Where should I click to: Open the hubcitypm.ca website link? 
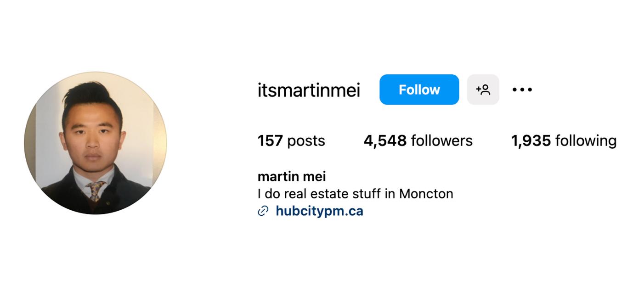(x=319, y=211)
